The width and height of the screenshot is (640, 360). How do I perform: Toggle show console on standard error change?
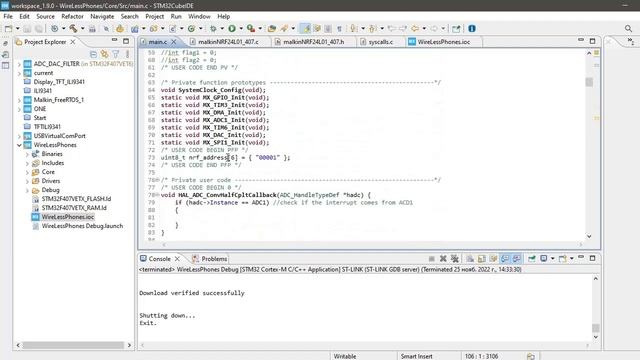click(517, 259)
